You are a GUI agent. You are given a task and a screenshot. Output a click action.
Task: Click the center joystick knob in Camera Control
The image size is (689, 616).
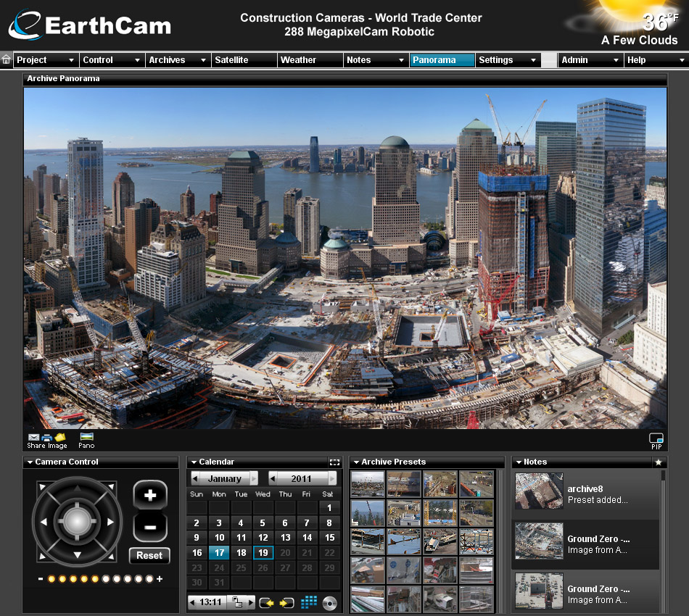pos(78,522)
